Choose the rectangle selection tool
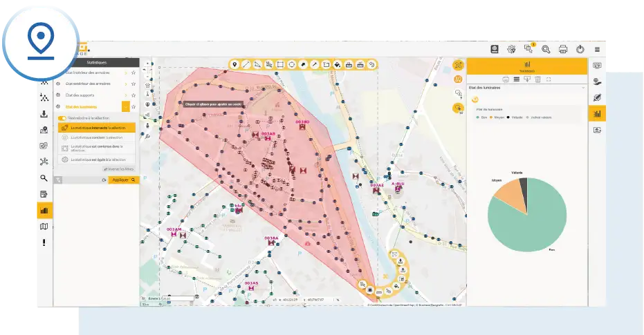Image resolution: width=644 pixels, height=335 pixels. [x=280, y=64]
